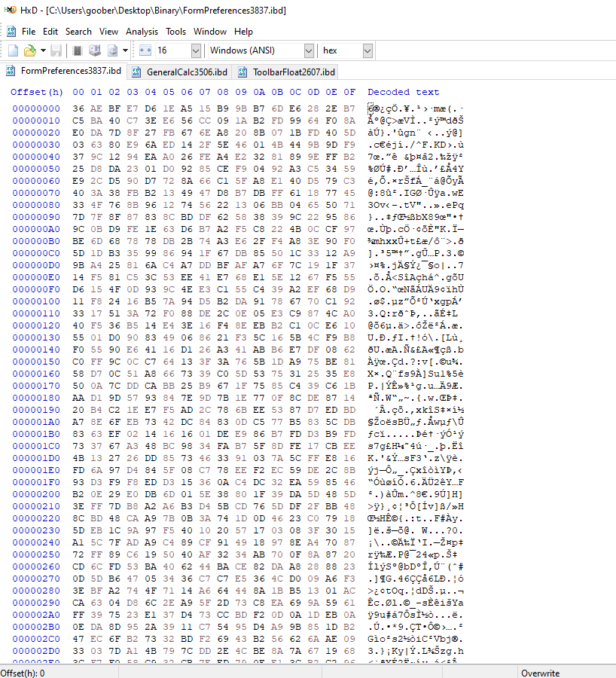This screenshot has width=616, height=678.
Task: Select offset row 000001A0
Action: coord(36,422)
